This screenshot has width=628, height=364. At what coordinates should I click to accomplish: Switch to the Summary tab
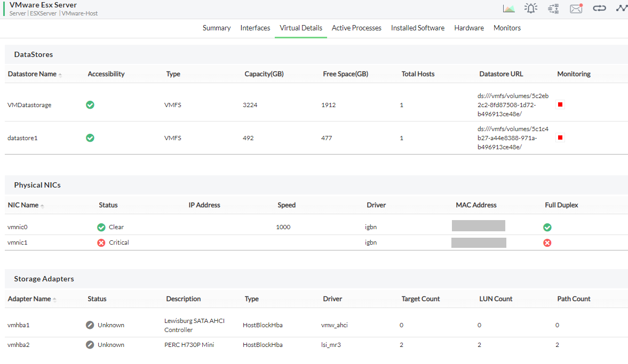tap(217, 28)
